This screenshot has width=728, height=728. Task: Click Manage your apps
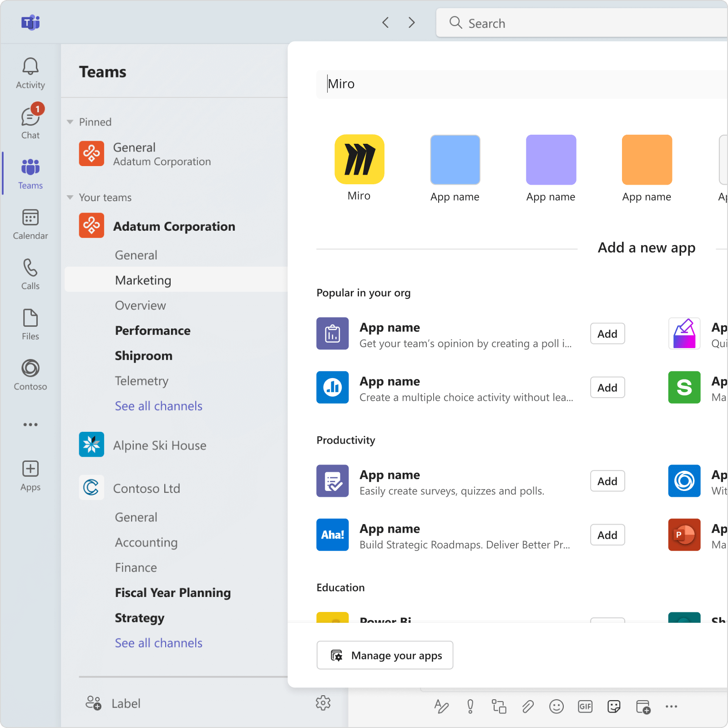[384, 655]
